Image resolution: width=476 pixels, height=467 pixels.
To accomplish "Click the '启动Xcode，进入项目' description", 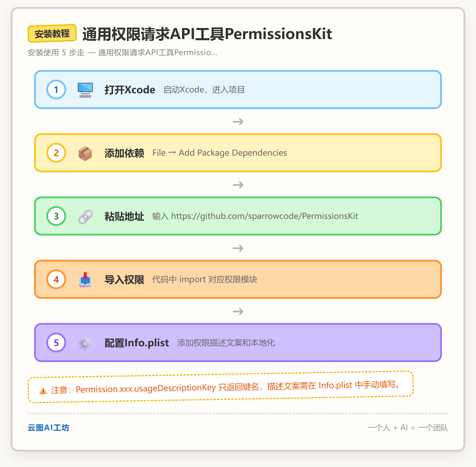I will pos(204,89).
